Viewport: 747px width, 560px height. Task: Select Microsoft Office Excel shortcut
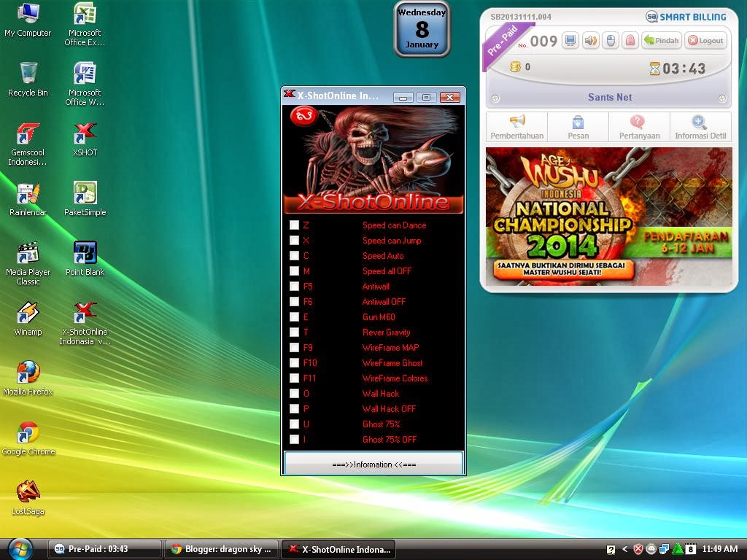(x=85, y=25)
